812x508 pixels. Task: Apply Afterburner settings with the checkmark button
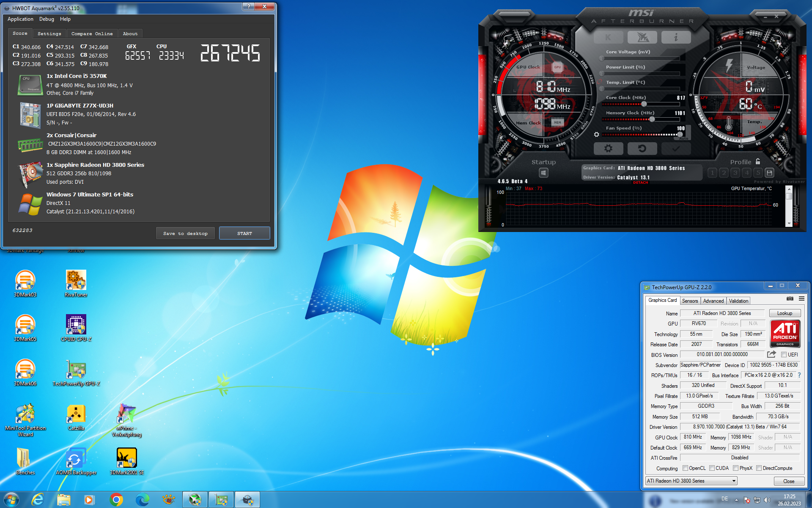click(676, 149)
